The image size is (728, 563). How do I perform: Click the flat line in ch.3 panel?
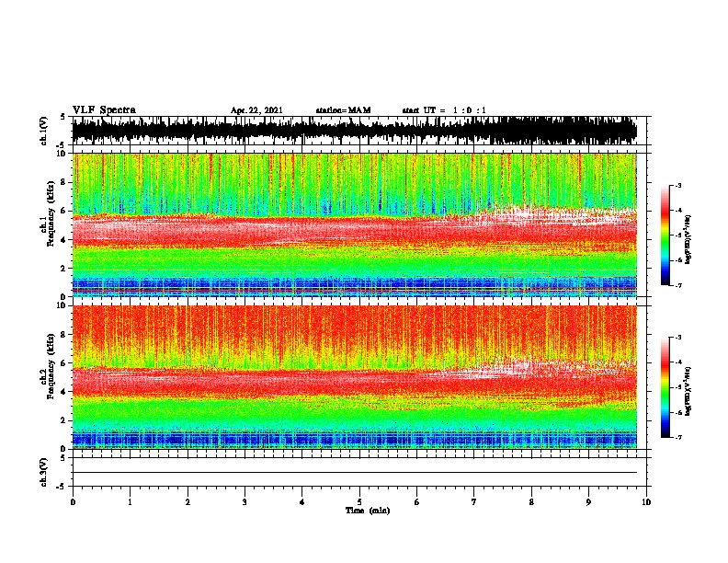point(355,473)
